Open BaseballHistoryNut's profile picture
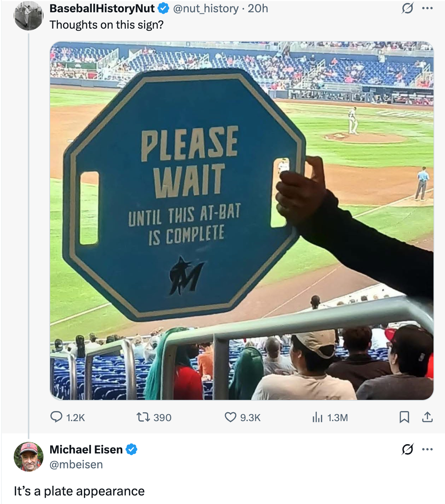 click(x=28, y=16)
